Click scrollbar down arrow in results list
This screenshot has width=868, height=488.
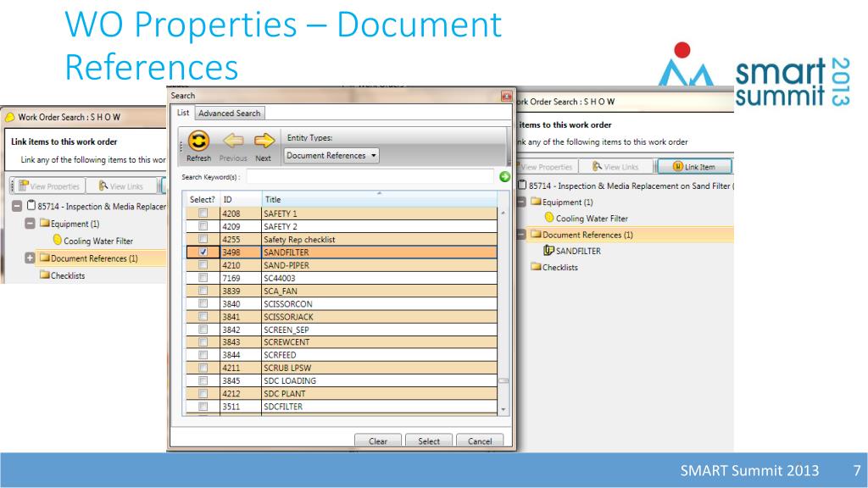tap(504, 409)
